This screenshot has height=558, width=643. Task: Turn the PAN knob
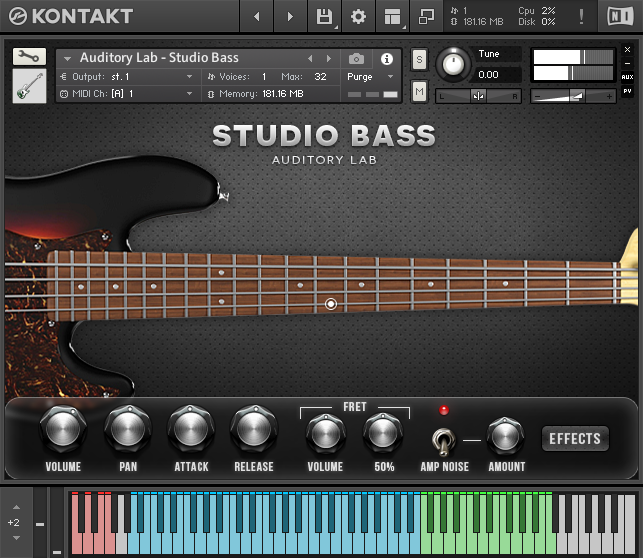pyautogui.click(x=128, y=428)
